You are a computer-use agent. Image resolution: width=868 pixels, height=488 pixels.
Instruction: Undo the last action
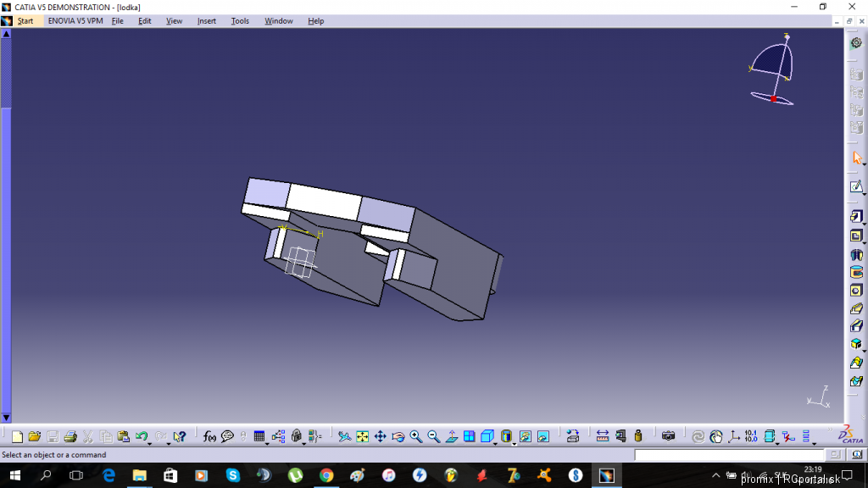142,436
